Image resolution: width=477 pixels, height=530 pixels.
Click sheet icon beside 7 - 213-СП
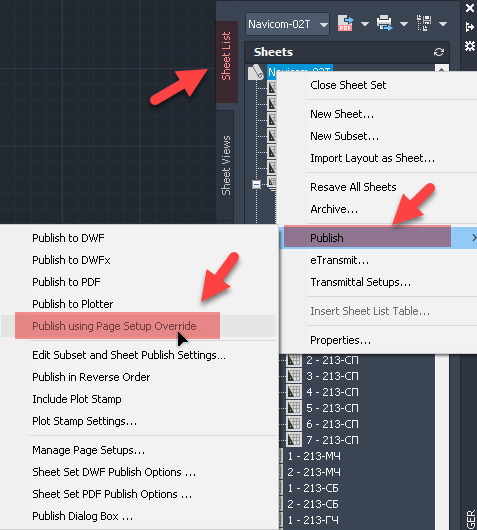click(294, 440)
